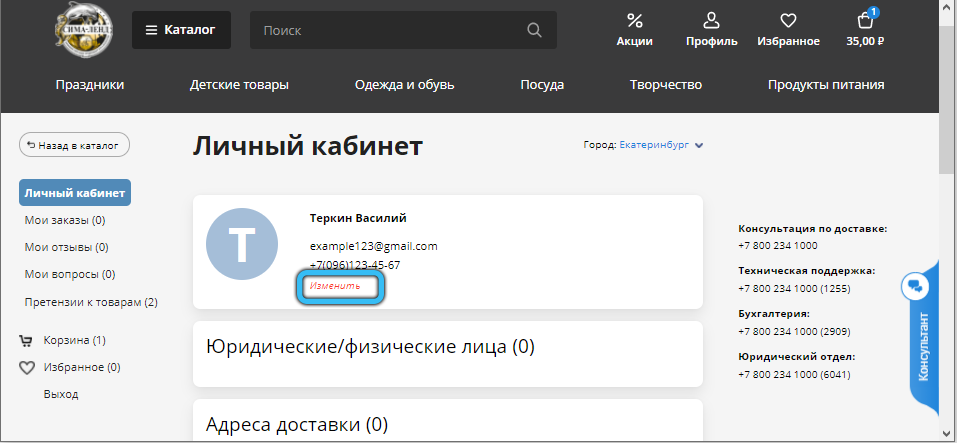The width and height of the screenshot is (957, 443).
Task: Expand the city selector Екатеринбург
Action: coord(661,145)
